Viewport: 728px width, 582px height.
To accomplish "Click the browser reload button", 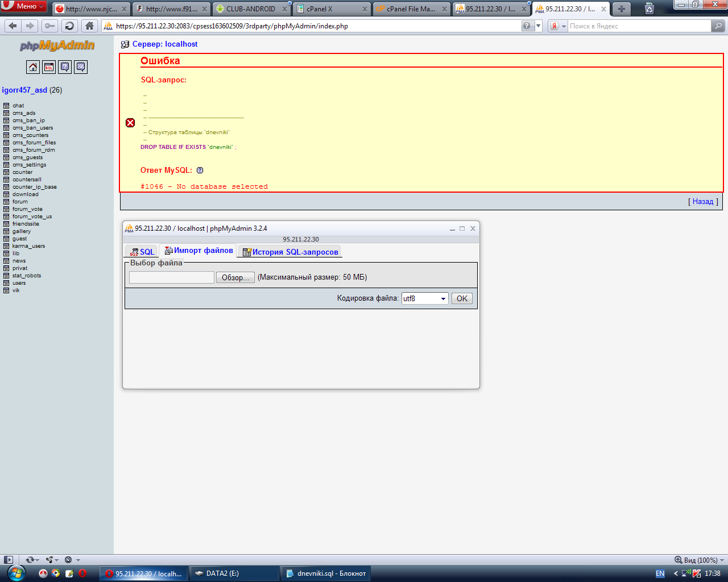I will pyautogui.click(x=69, y=26).
